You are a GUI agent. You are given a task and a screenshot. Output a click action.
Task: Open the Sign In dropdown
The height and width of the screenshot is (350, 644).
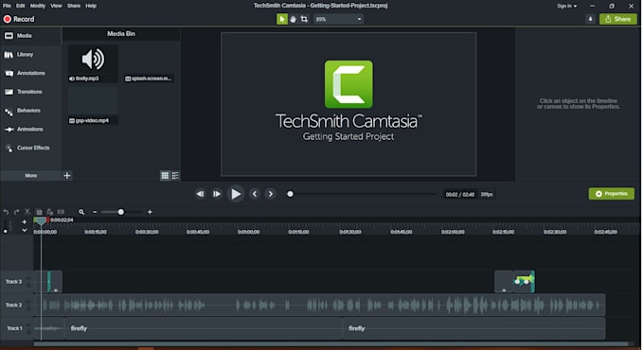tap(566, 6)
